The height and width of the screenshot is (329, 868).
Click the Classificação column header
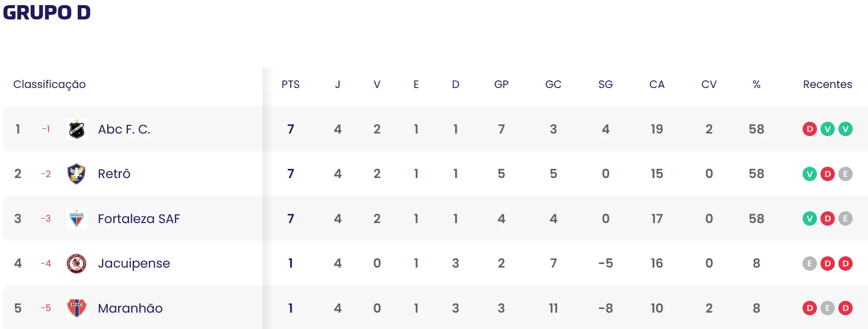[50, 84]
